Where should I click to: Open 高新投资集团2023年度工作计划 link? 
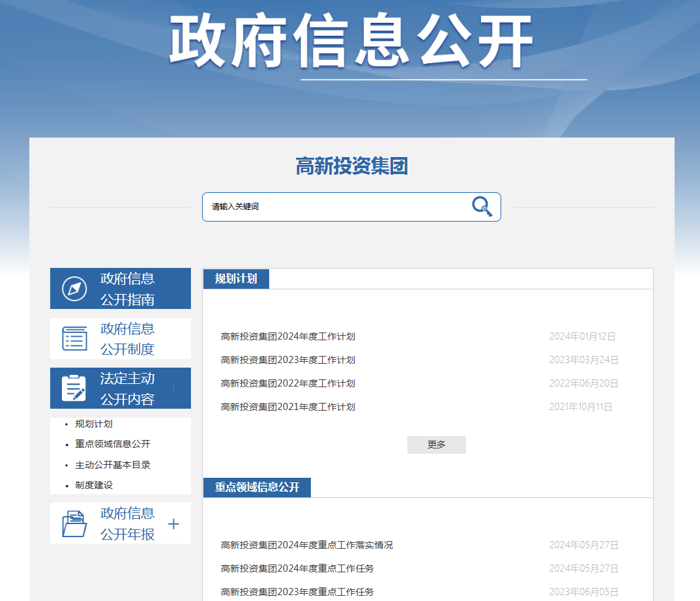click(288, 360)
